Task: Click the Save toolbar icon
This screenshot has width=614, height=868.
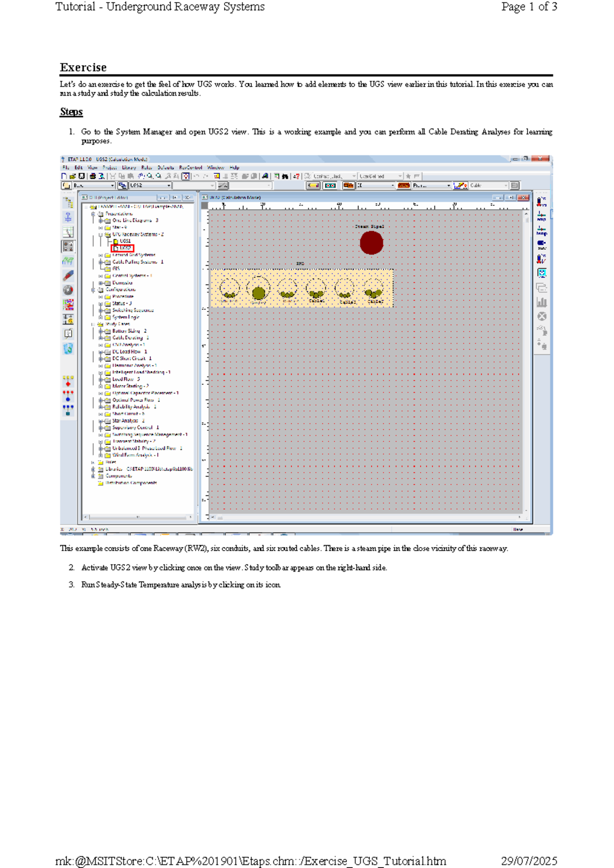Action: (x=81, y=176)
